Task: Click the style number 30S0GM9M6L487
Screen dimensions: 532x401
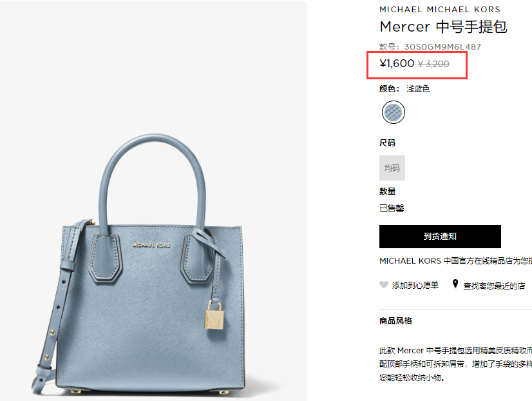Action: point(442,47)
